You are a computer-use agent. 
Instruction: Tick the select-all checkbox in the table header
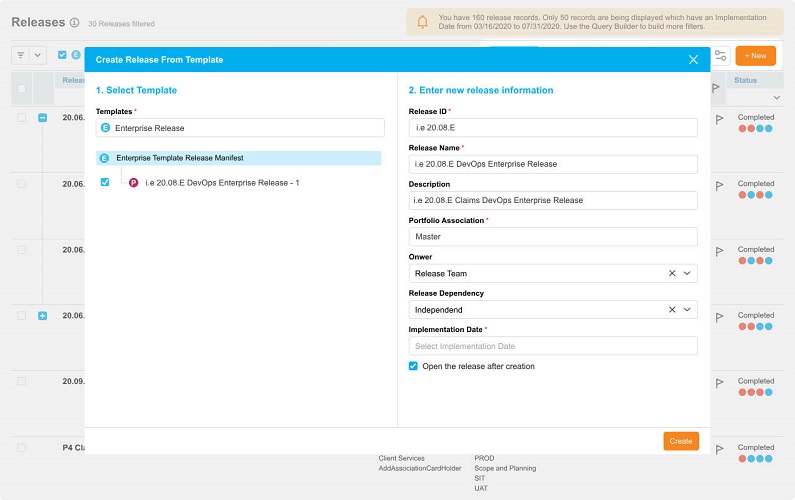21,89
